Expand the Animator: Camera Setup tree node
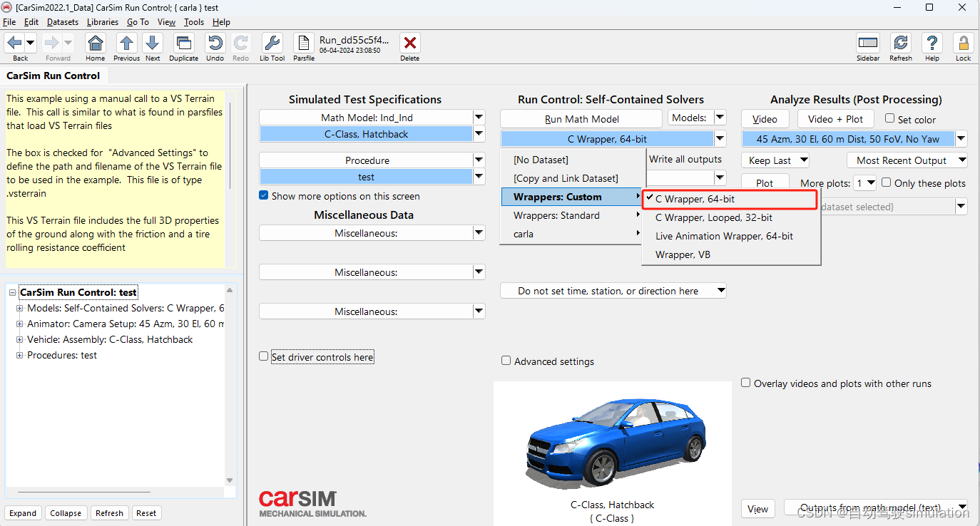 coord(19,324)
